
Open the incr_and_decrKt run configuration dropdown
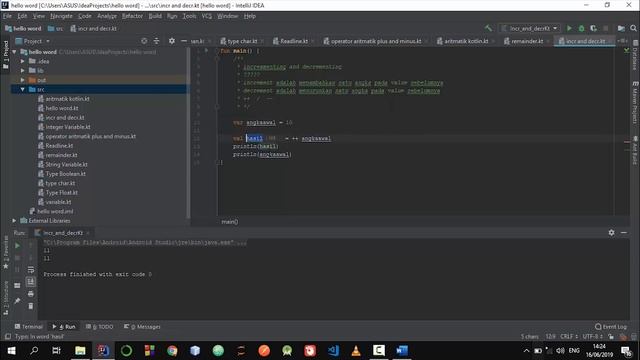pos(529,28)
